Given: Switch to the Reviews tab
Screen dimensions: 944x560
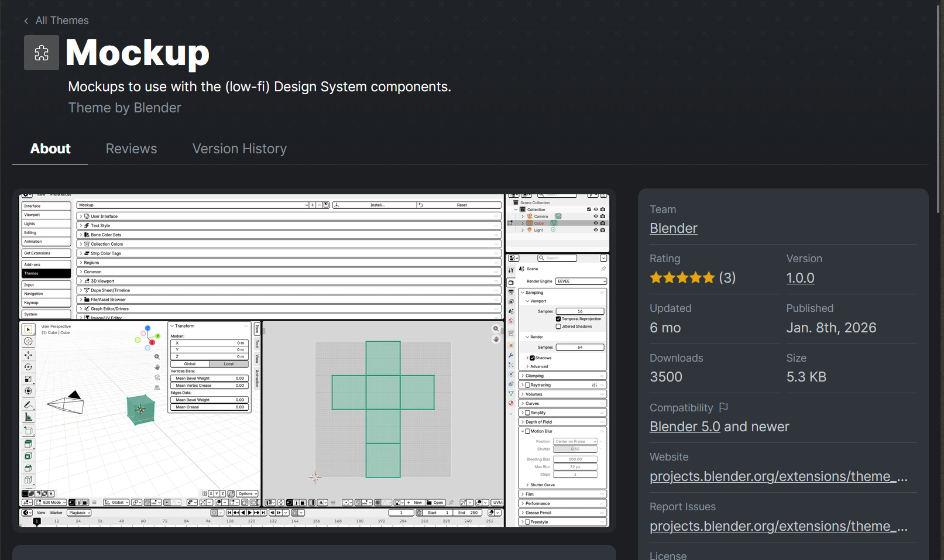Looking at the screenshot, I should tap(131, 149).
